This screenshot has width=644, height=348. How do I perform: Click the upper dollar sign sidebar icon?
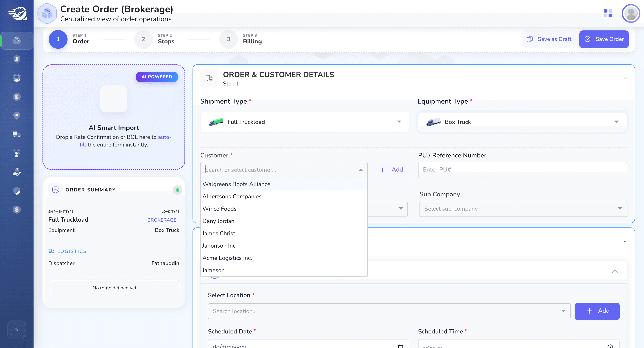click(17, 97)
